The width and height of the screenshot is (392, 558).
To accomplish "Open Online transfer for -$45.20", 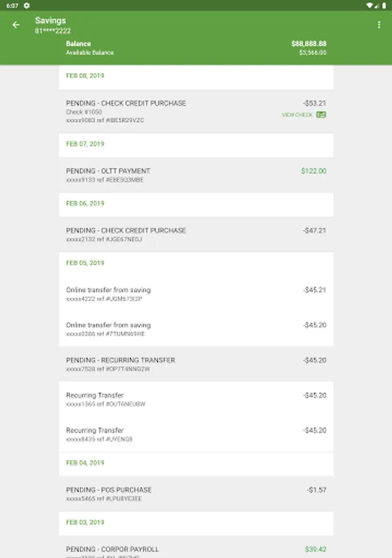I will (x=196, y=329).
